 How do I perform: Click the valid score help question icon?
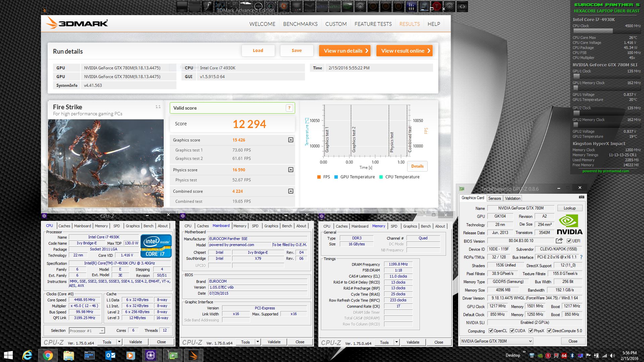tap(289, 108)
